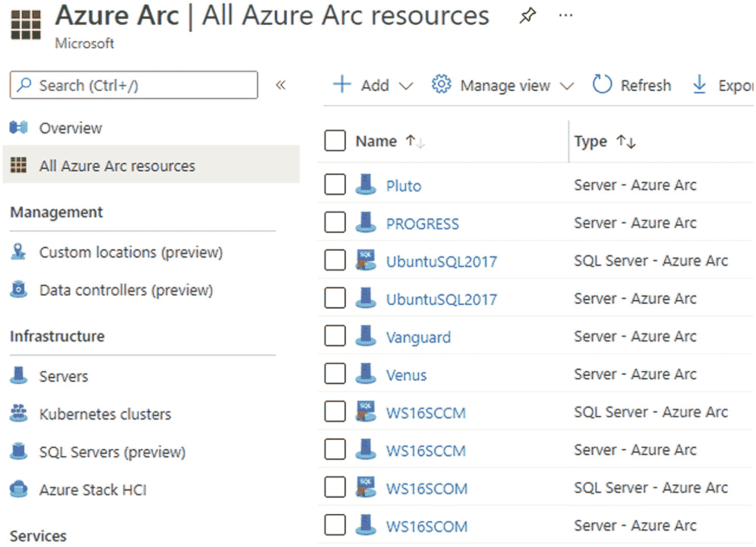Expand the Add dropdown chevron

pyautogui.click(x=406, y=86)
